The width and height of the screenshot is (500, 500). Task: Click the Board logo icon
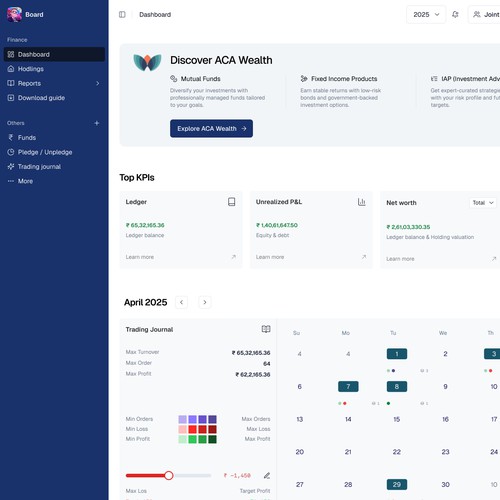(x=14, y=14)
